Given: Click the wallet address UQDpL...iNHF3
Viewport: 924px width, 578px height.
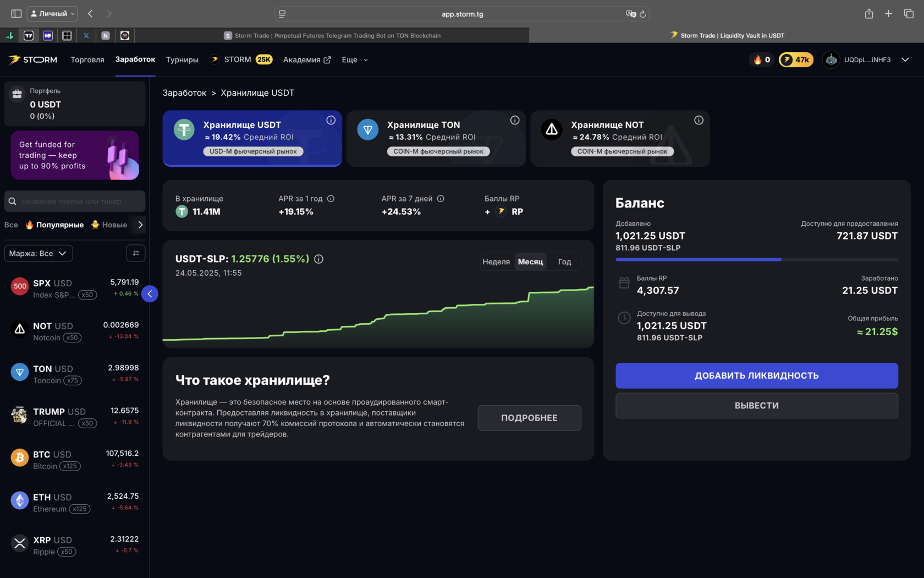Looking at the screenshot, I should 867,59.
